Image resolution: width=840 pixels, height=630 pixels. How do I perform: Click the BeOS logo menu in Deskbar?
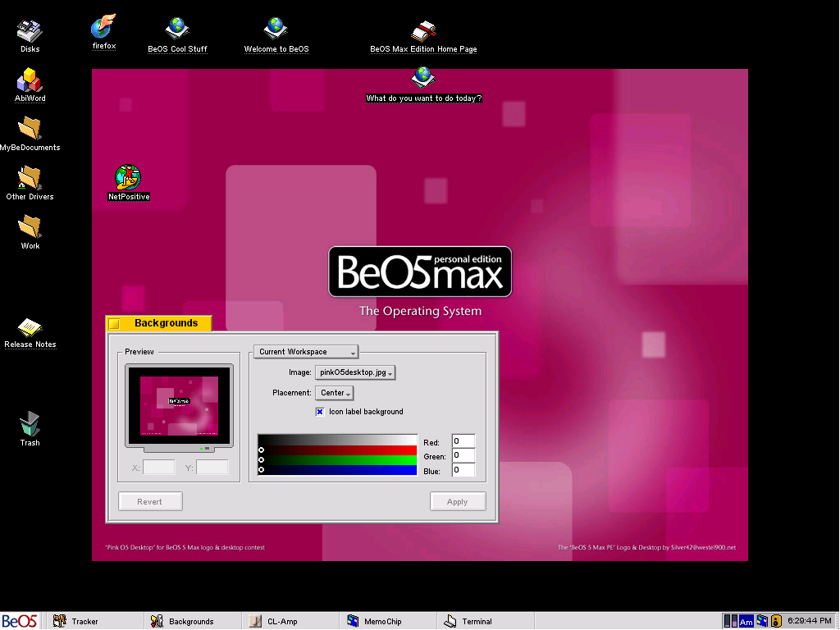coord(20,621)
